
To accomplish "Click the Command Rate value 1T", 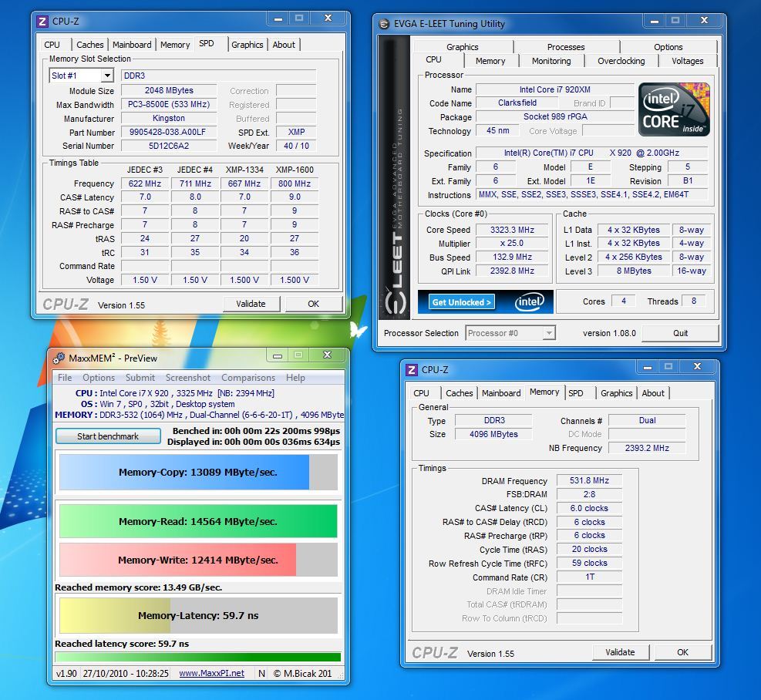I will 589,577.
